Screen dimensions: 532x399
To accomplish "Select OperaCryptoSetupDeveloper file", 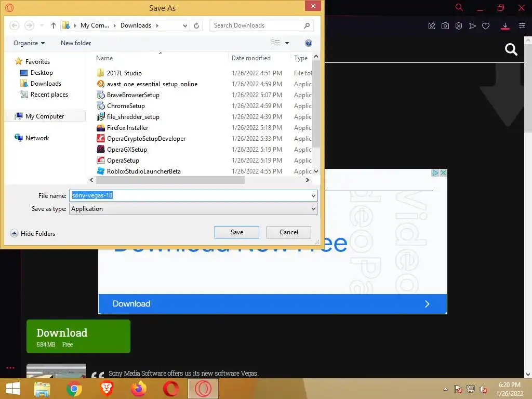I will tap(146, 138).
